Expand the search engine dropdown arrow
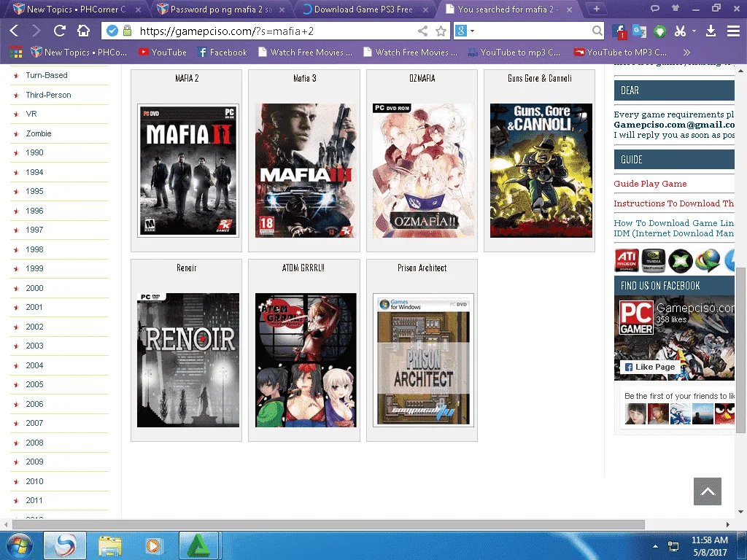The image size is (747, 560). coord(472,31)
